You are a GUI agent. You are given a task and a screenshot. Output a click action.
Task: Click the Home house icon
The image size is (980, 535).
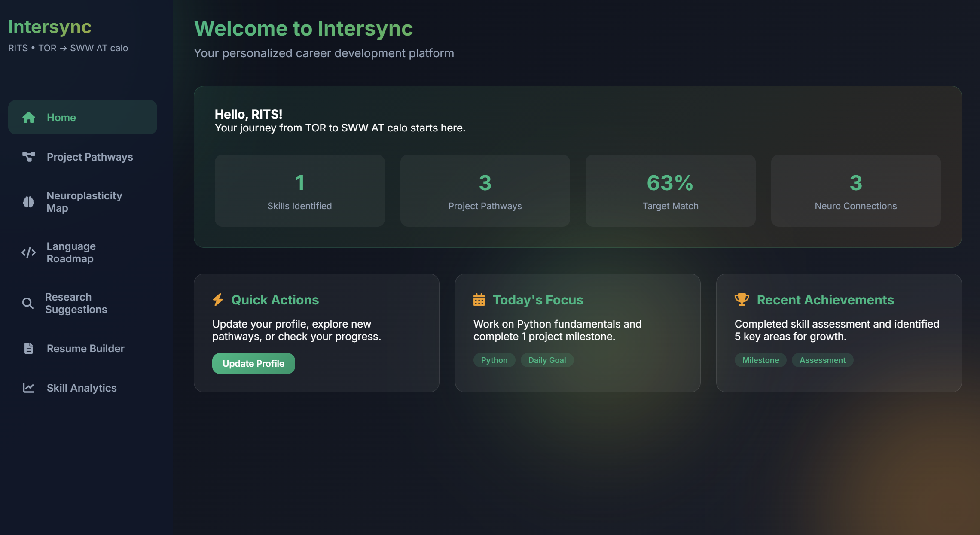(x=29, y=117)
